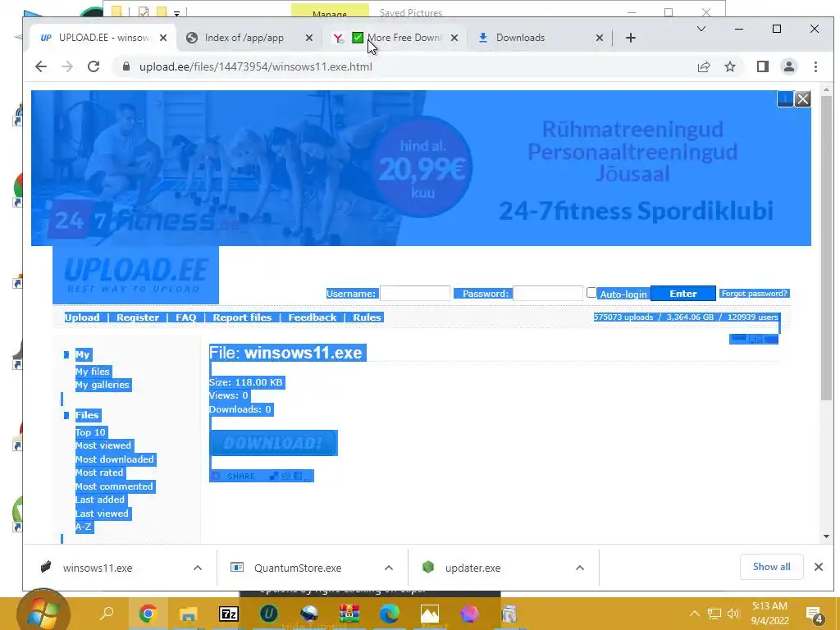Open the green U app in taskbar

coord(269,614)
